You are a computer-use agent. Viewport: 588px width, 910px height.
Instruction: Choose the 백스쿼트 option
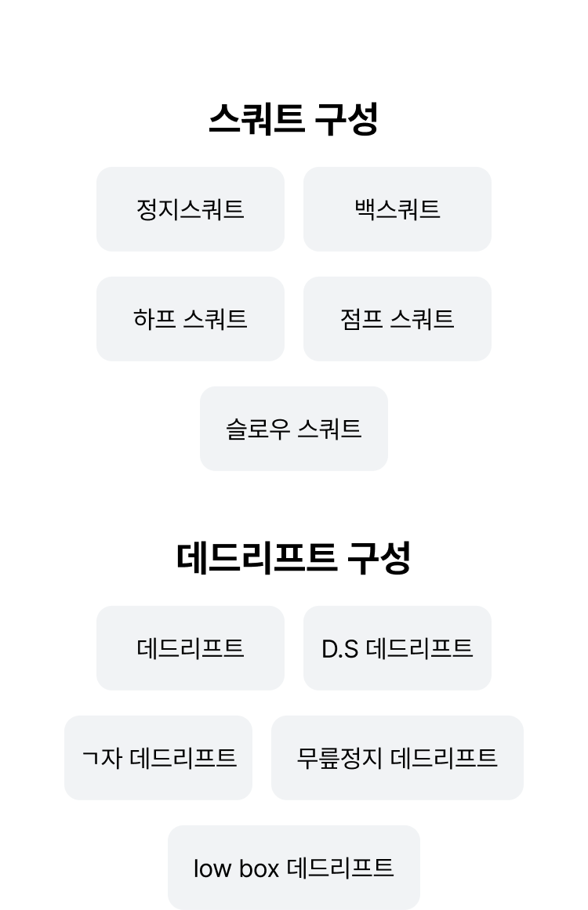coord(397,209)
